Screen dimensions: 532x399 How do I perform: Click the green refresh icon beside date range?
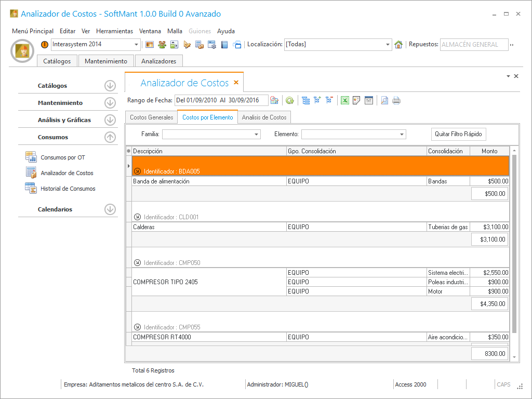pos(290,101)
